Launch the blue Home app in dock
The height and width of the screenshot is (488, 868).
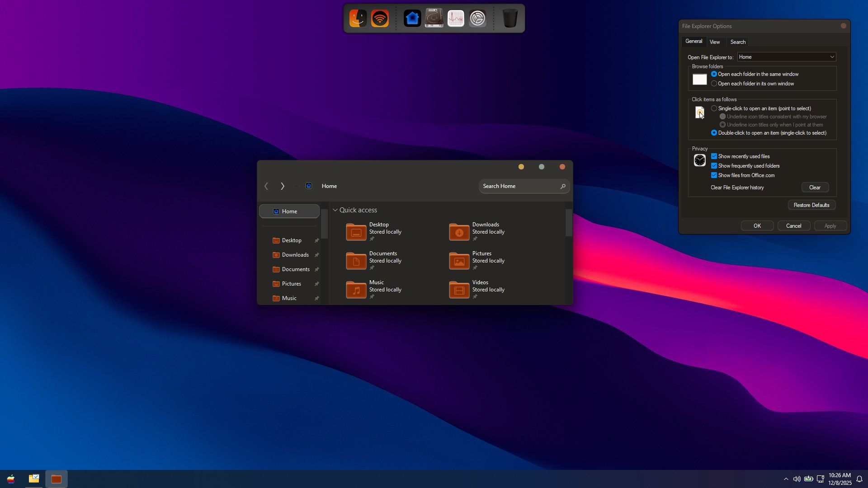412,19
